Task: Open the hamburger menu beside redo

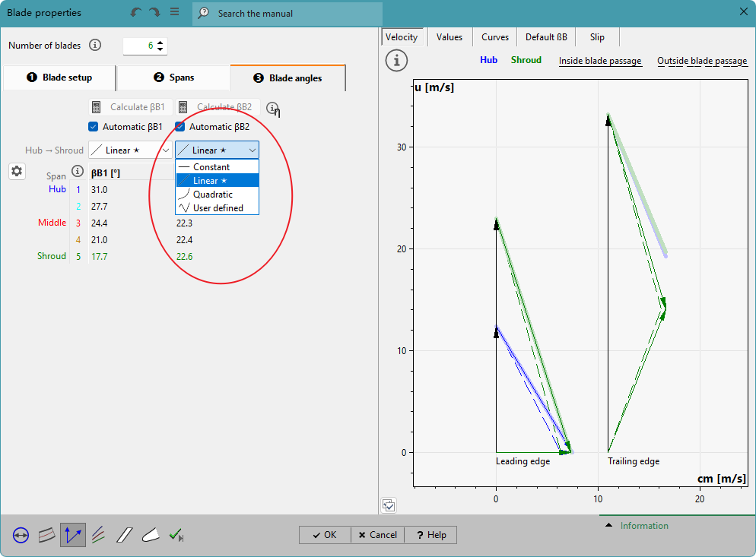Action: (174, 13)
